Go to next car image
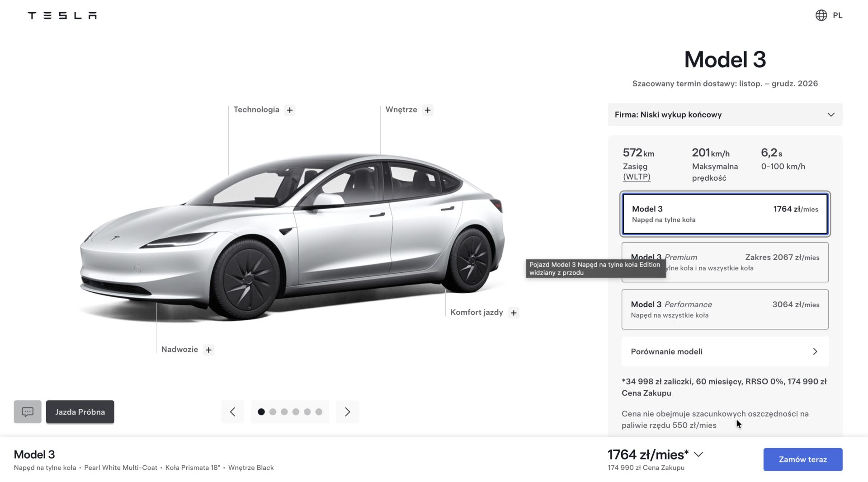The height and width of the screenshot is (482, 868). tap(348, 412)
